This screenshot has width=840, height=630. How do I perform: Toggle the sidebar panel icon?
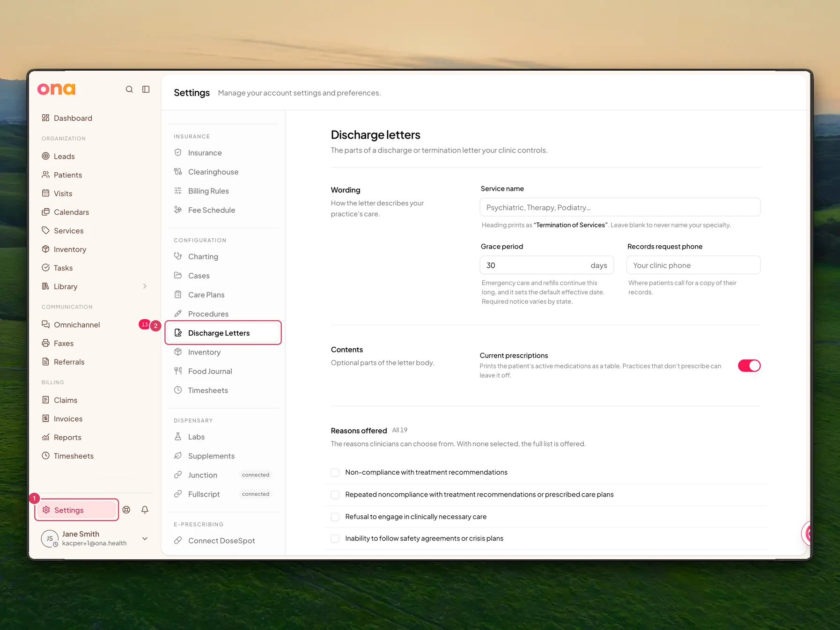146,89
